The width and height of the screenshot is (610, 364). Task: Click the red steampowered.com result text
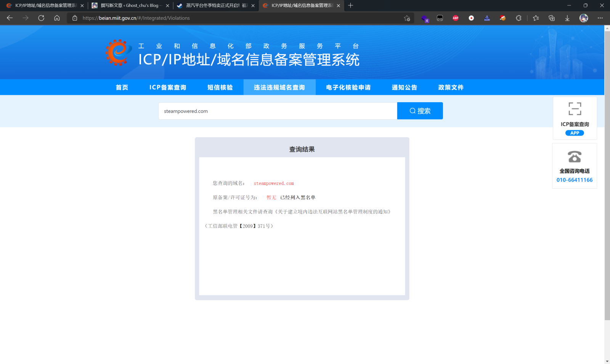point(274,183)
